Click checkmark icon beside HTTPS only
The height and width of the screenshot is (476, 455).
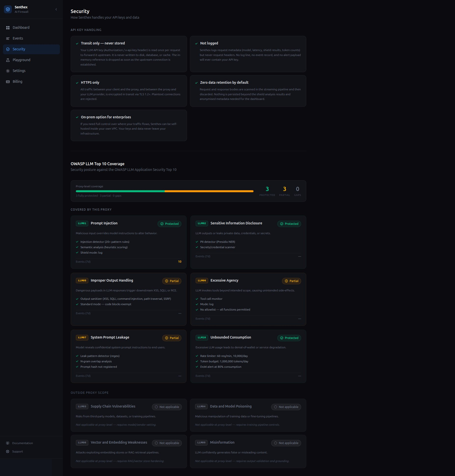pyautogui.click(x=77, y=83)
